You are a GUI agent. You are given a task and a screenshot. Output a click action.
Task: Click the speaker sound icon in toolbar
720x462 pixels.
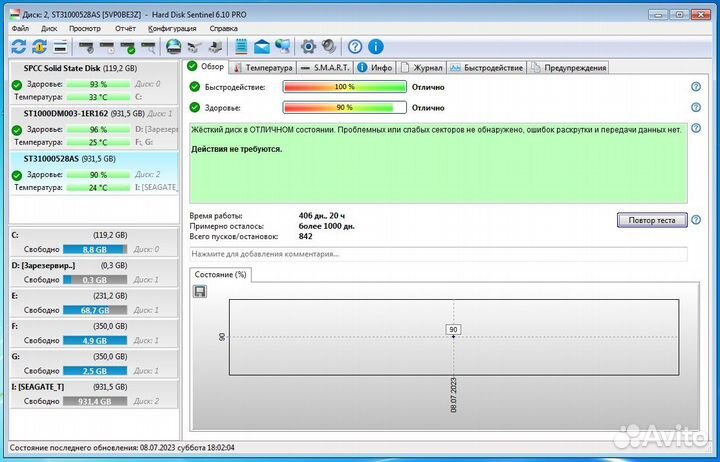click(x=329, y=46)
